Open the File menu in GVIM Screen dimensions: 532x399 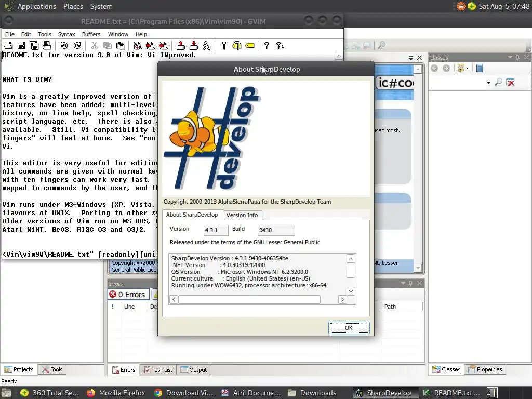click(9, 34)
